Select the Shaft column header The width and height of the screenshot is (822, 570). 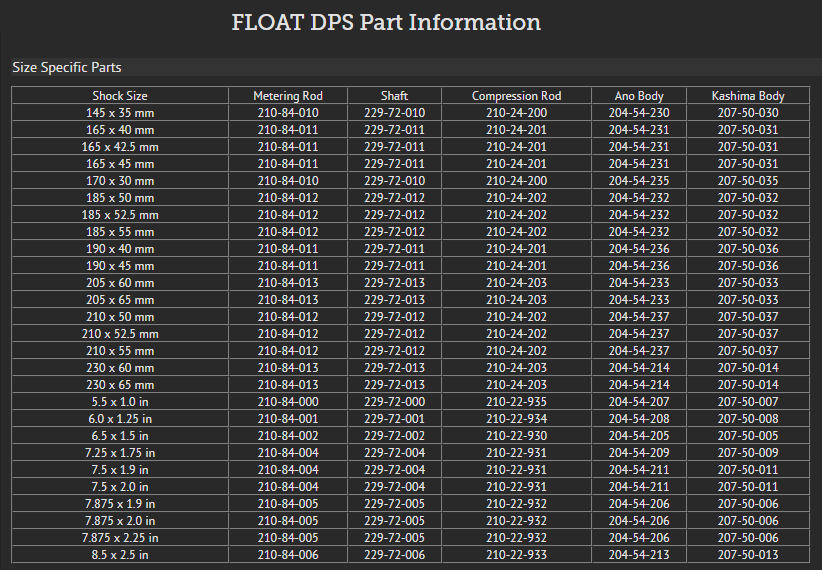(394, 96)
